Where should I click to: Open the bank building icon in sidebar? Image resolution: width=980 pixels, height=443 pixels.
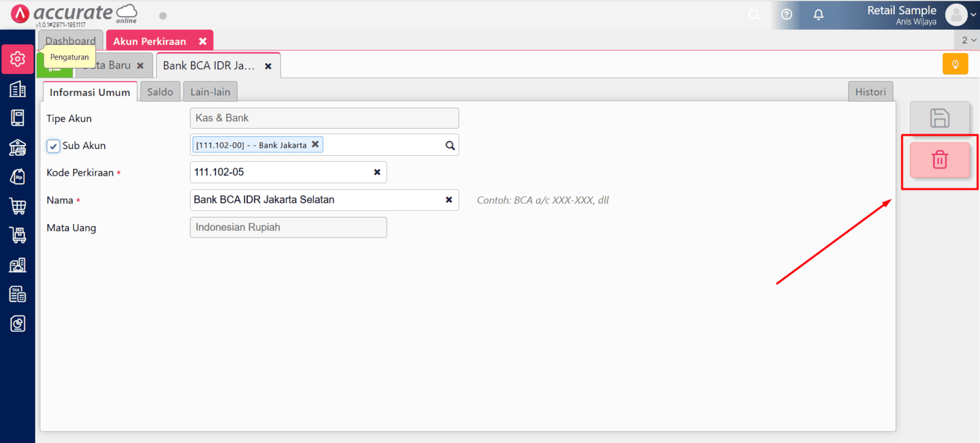18,147
